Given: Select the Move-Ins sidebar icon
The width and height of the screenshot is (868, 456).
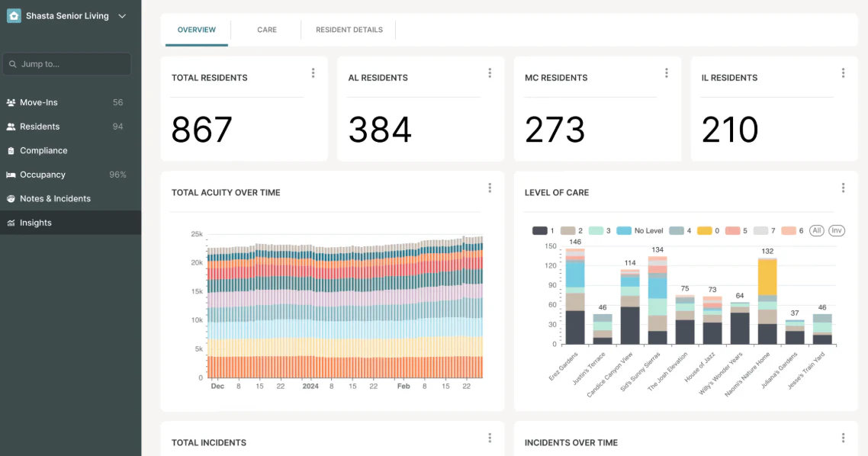Looking at the screenshot, I should [11, 102].
